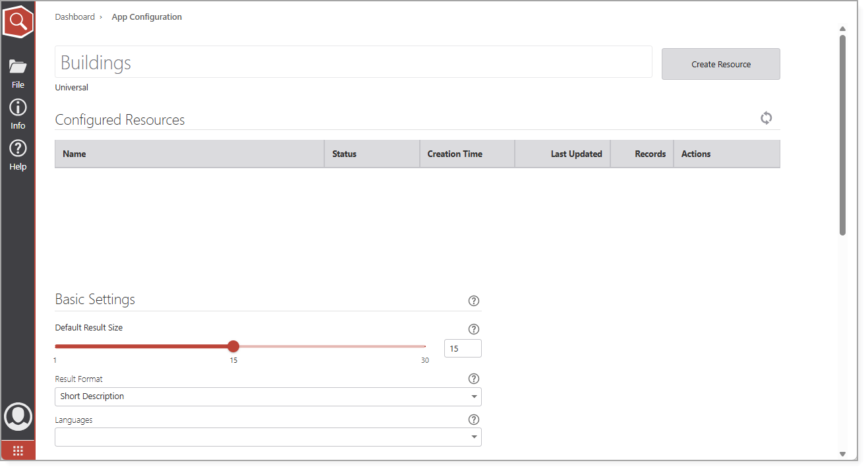Click the Actions column header

(726, 154)
